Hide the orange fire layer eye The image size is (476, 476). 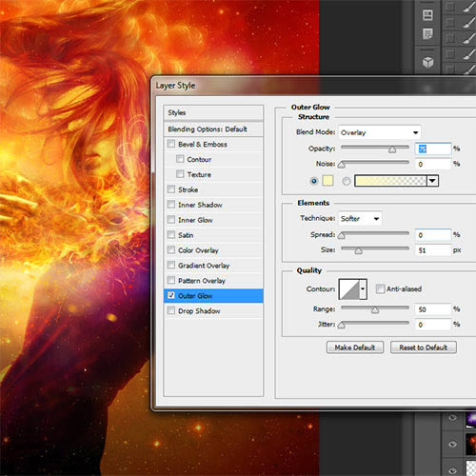click(453, 444)
